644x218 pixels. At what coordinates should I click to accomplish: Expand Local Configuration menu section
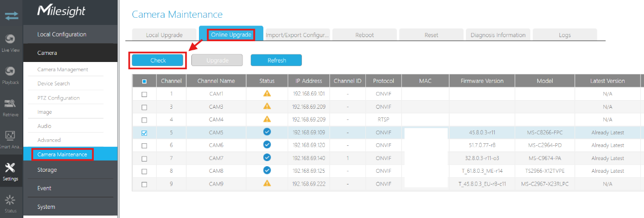click(71, 35)
